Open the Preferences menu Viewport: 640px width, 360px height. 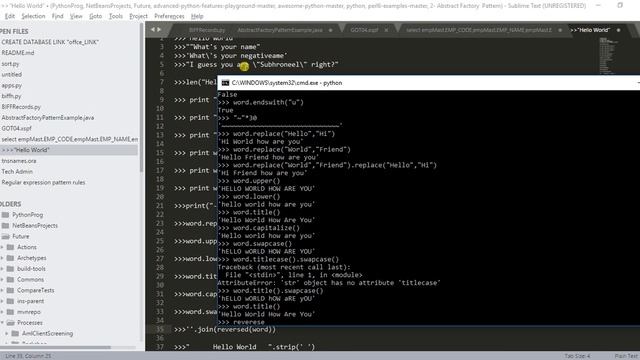click(169, 16)
